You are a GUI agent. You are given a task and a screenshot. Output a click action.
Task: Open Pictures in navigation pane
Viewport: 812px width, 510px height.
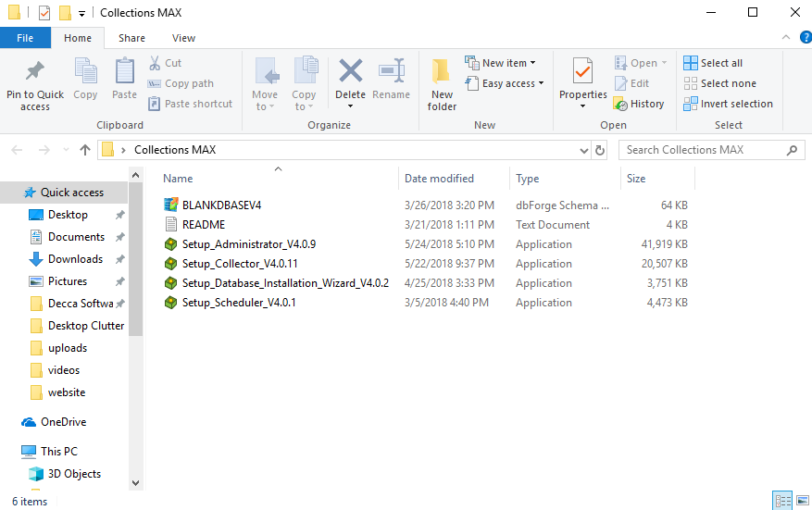[x=68, y=281]
